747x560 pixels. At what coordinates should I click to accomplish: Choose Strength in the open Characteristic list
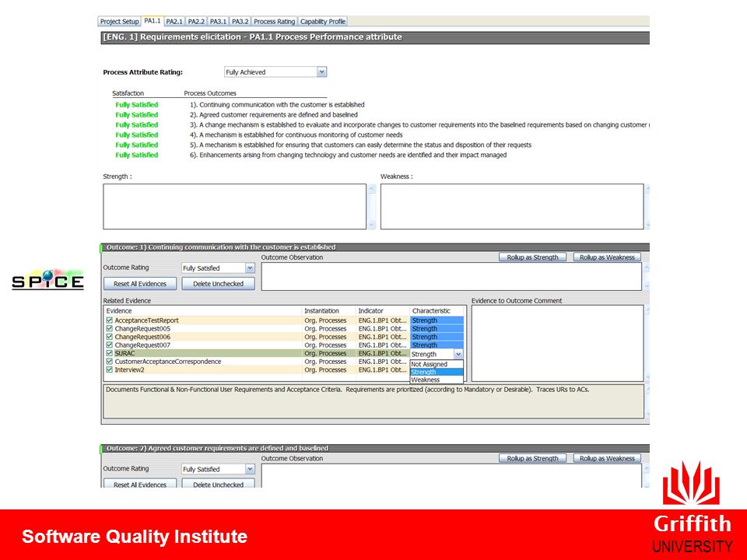point(437,372)
